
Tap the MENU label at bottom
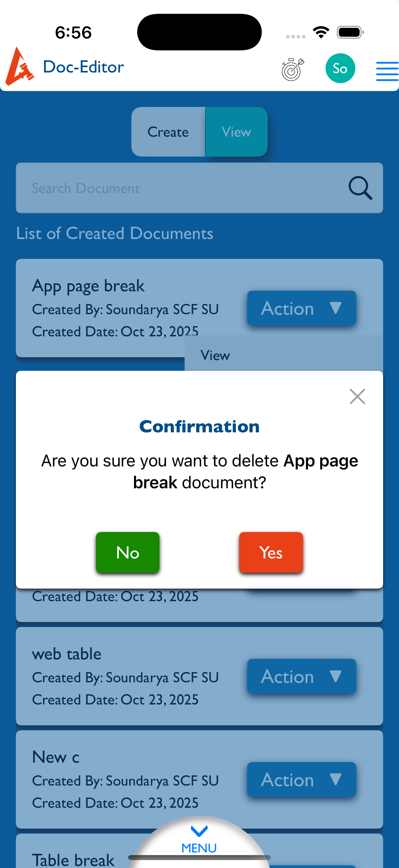(x=199, y=848)
